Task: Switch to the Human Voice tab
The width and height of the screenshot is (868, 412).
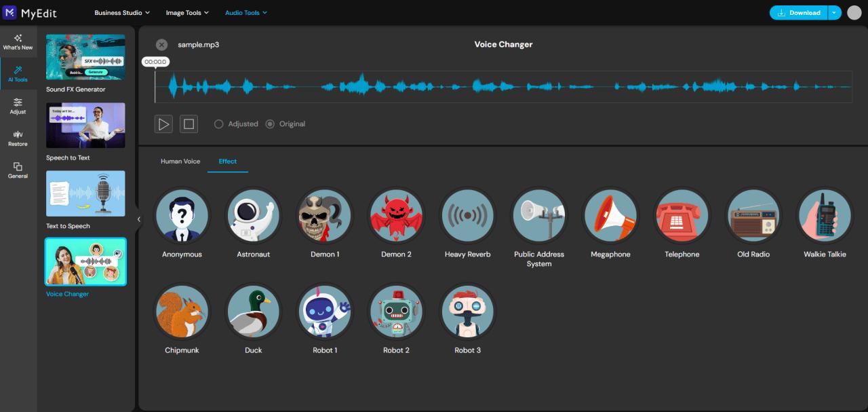Action: [x=180, y=162]
